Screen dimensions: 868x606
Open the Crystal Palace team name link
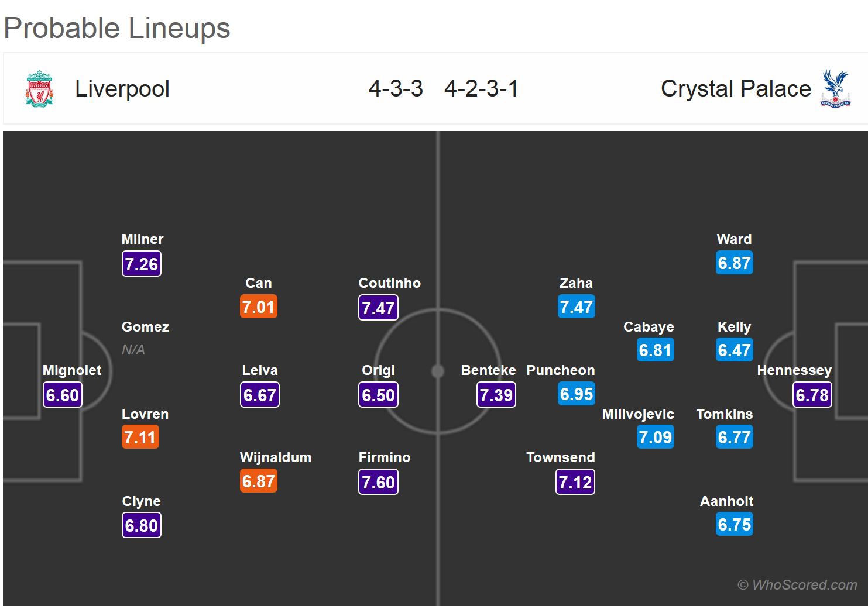(x=736, y=89)
